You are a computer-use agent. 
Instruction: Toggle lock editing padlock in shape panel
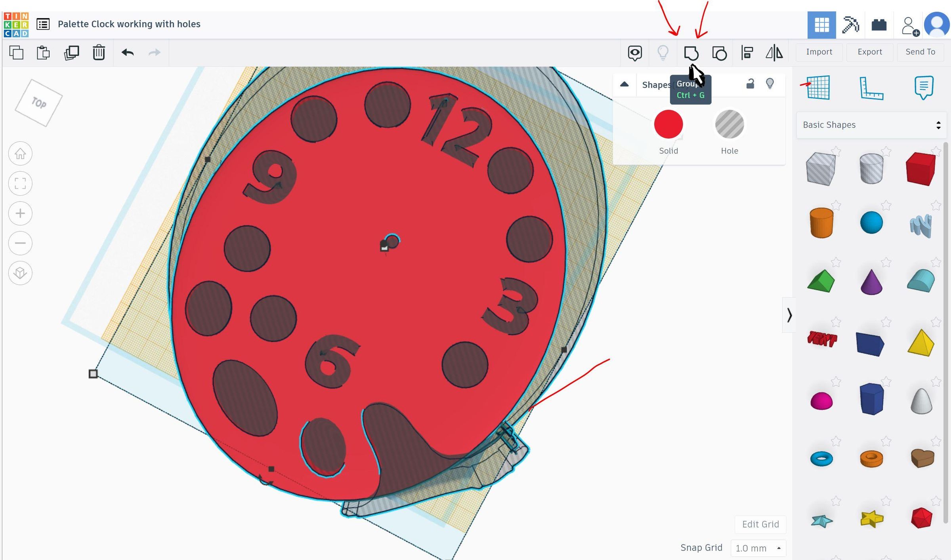point(750,84)
